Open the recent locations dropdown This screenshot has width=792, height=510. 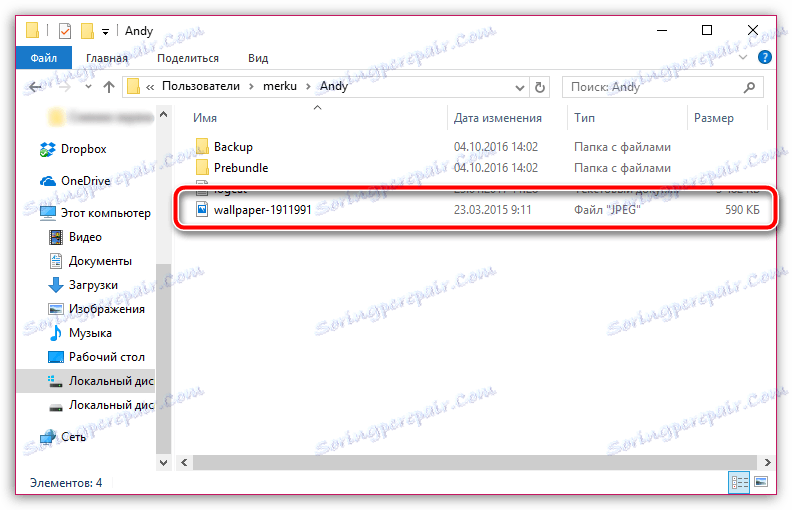pos(88,87)
